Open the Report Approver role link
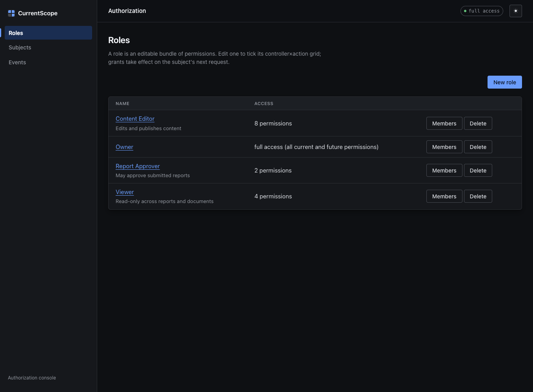This screenshot has height=392, width=533. click(138, 166)
